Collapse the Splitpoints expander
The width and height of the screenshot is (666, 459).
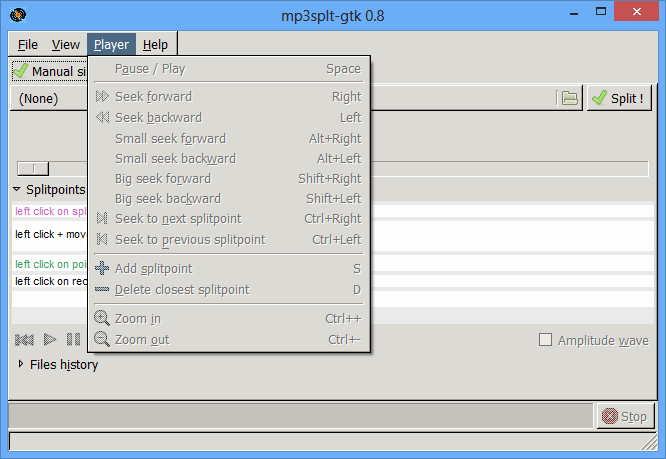pyautogui.click(x=17, y=189)
